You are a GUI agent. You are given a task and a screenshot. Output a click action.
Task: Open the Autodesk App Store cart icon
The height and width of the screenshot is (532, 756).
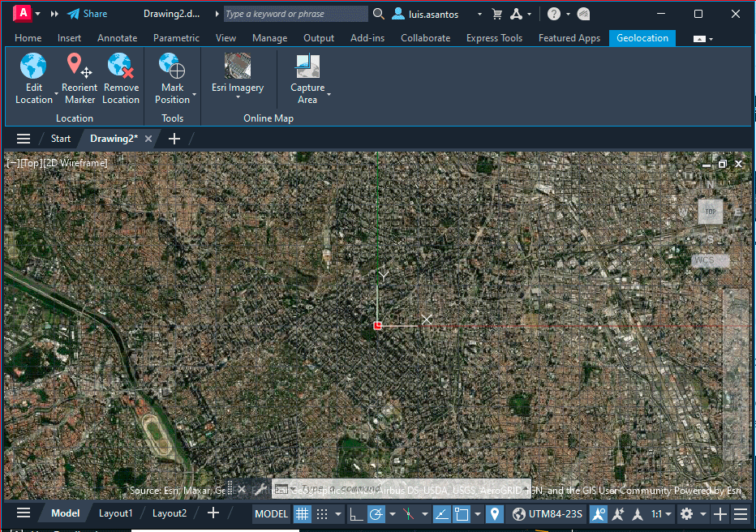pos(496,14)
